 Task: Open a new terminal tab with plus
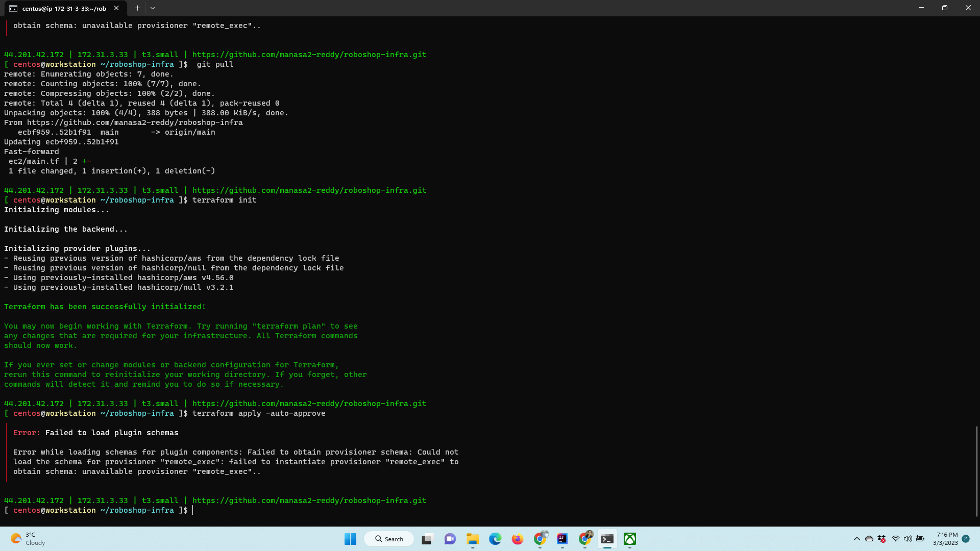point(137,8)
